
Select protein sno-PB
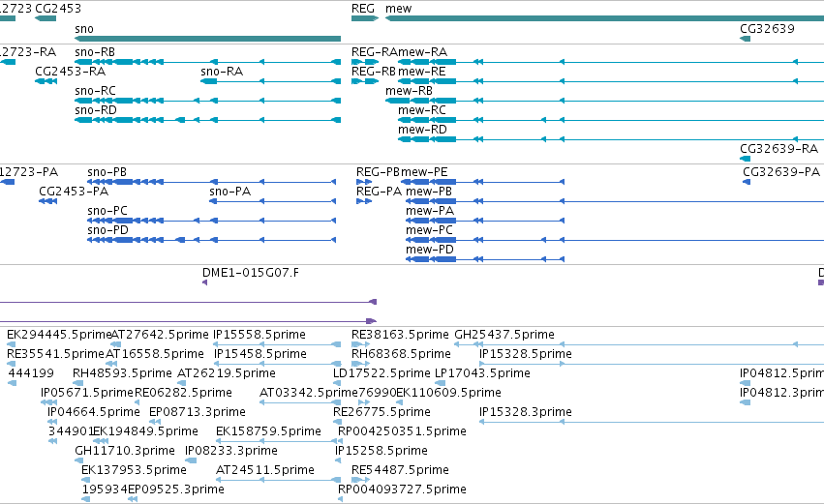pyautogui.click(x=212, y=182)
